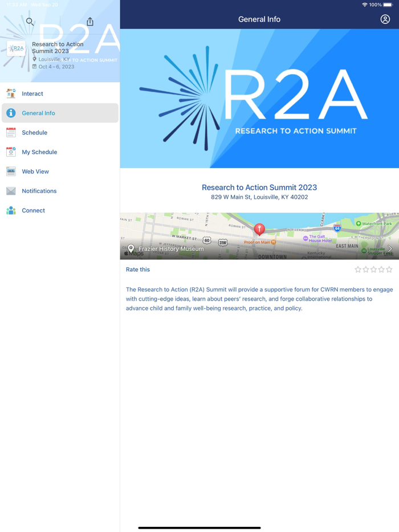Open the Schedule menu item
Image resolution: width=399 pixels, height=532 pixels.
coord(60,133)
